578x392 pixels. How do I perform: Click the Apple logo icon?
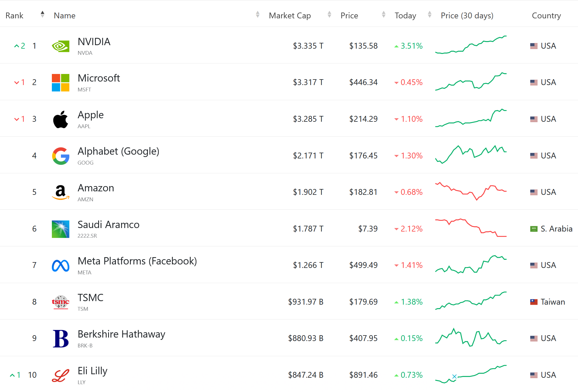coord(61,119)
